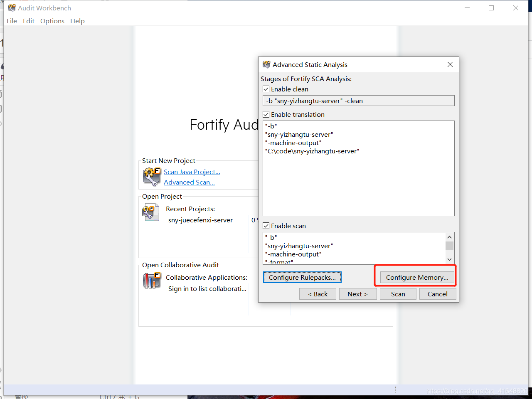Click the Audit Workbench title bar icon
532x399 pixels.
[x=12, y=8]
